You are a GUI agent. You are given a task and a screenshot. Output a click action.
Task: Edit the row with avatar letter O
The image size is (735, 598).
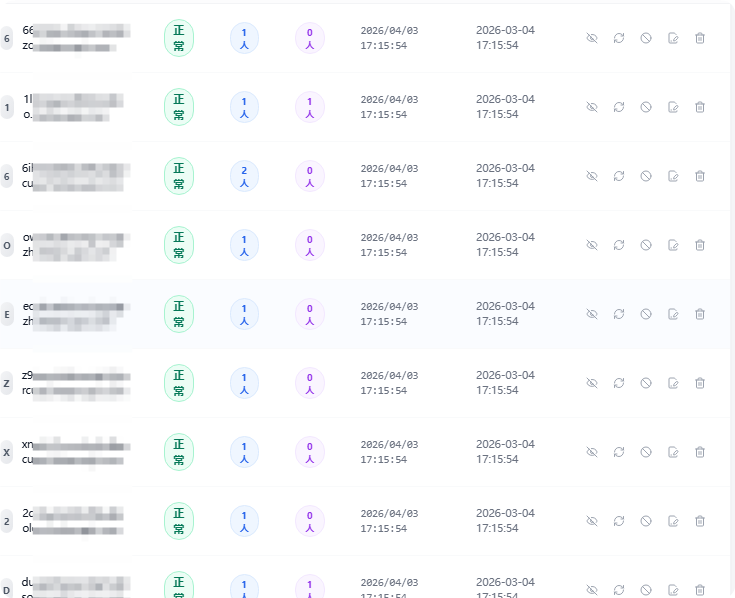click(673, 245)
